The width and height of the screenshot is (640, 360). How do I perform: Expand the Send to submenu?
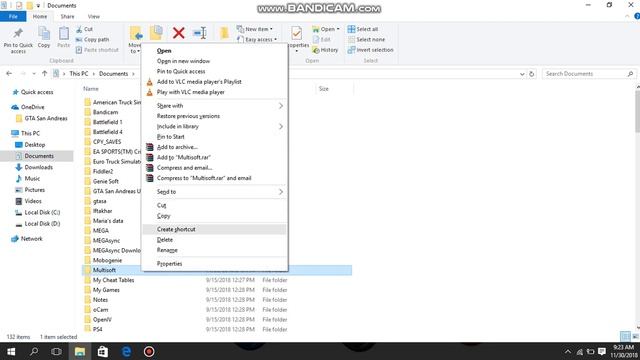coord(215,192)
